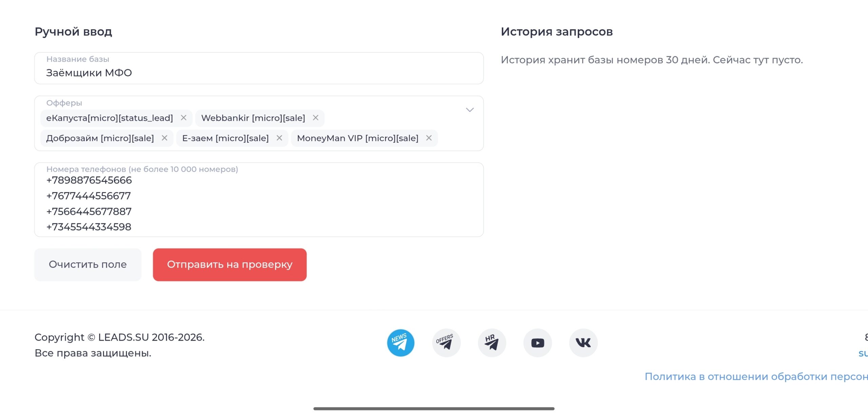
Task: Open the Telegram HR channel icon
Action: pos(492,343)
